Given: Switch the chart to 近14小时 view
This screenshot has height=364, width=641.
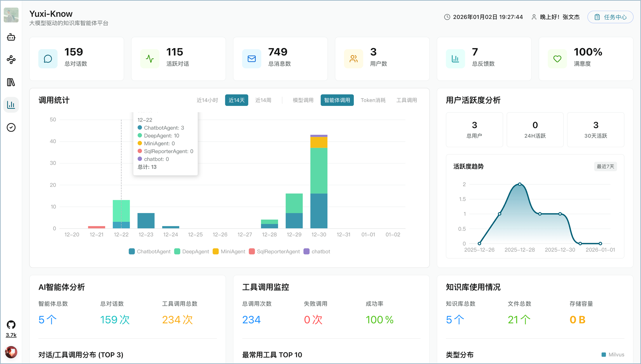Looking at the screenshot, I should 207,100.
